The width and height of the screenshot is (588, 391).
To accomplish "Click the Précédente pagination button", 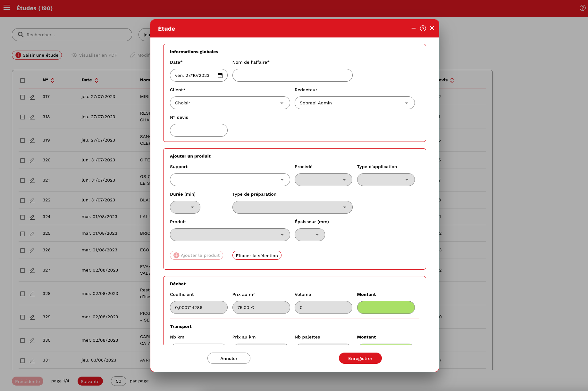I will (x=28, y=381).
